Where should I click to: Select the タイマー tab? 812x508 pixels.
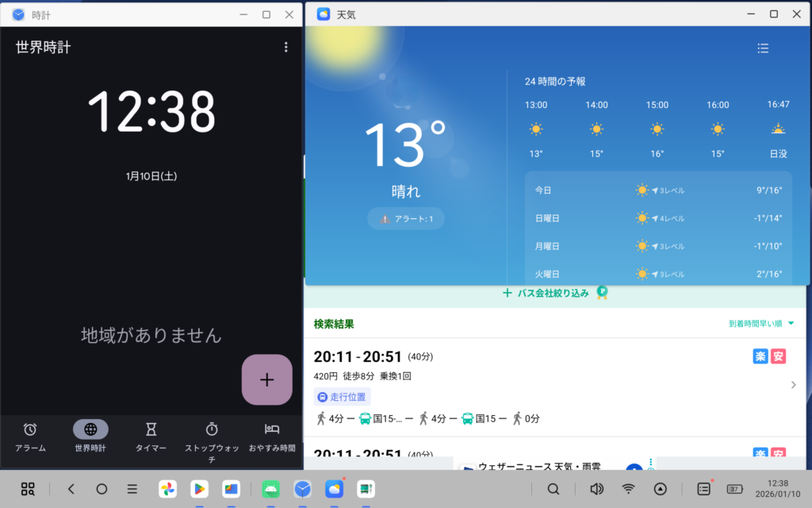(151, 437)
